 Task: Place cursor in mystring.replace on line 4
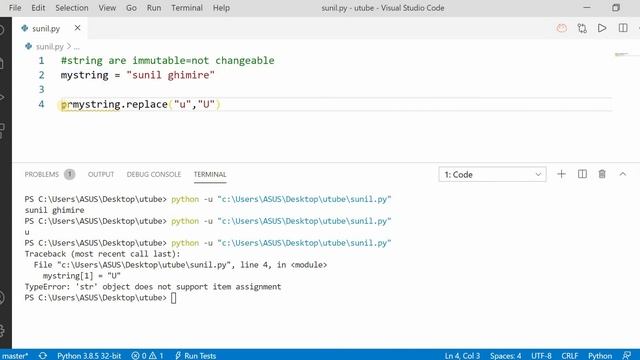pos(120,104)
